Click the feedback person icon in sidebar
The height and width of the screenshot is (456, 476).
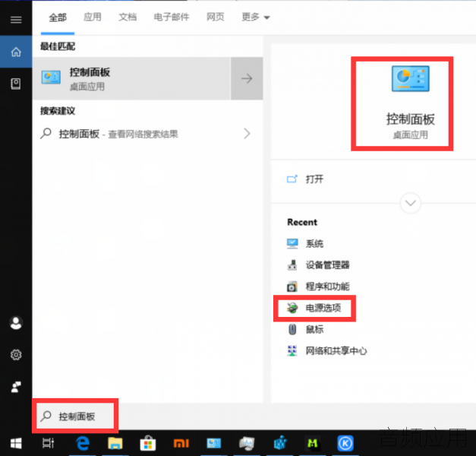coord(16,387)
